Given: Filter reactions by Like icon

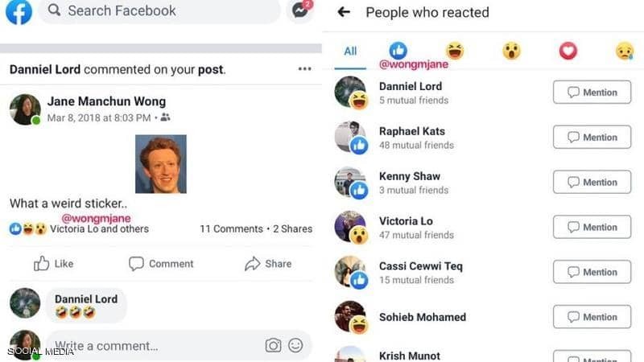Looking at the screenshot, I should tap(398, 51).
